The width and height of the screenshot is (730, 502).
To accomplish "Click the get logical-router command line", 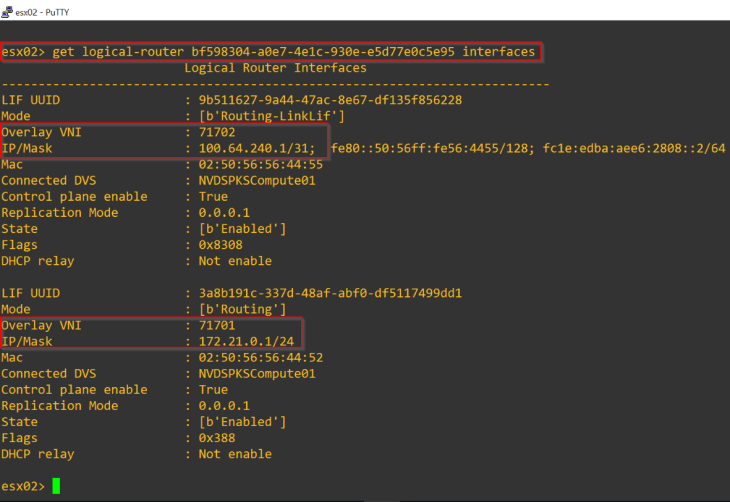I will [x=270, y=52].
